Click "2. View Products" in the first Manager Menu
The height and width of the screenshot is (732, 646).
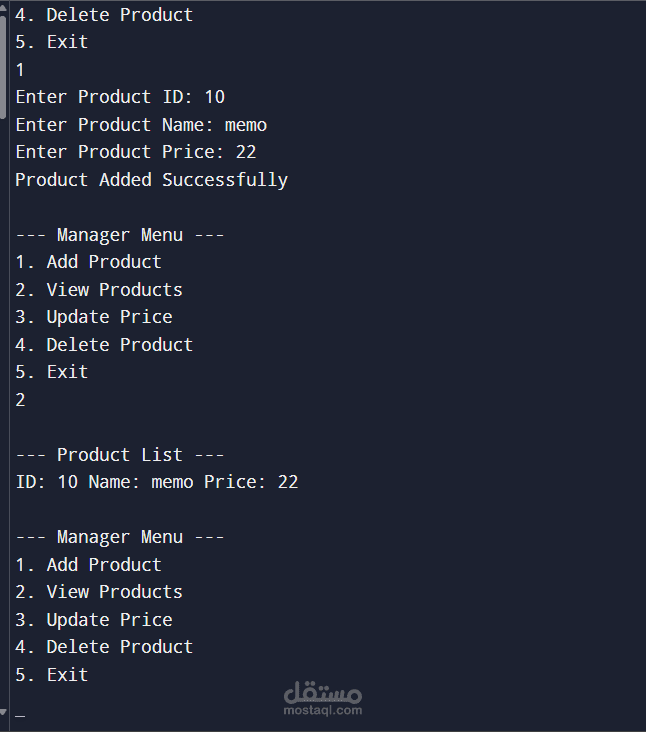[99, 290]
